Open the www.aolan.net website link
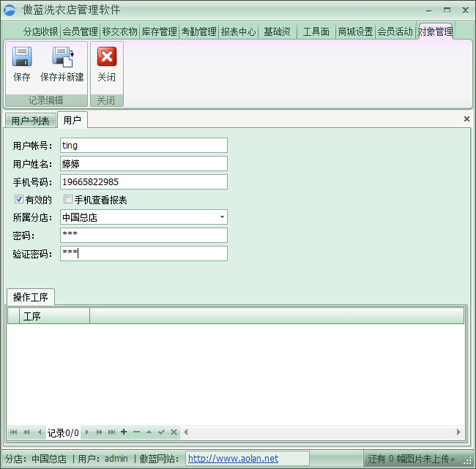Image resolution: width=476 pixels, height=469 pixels. point(233,459)
